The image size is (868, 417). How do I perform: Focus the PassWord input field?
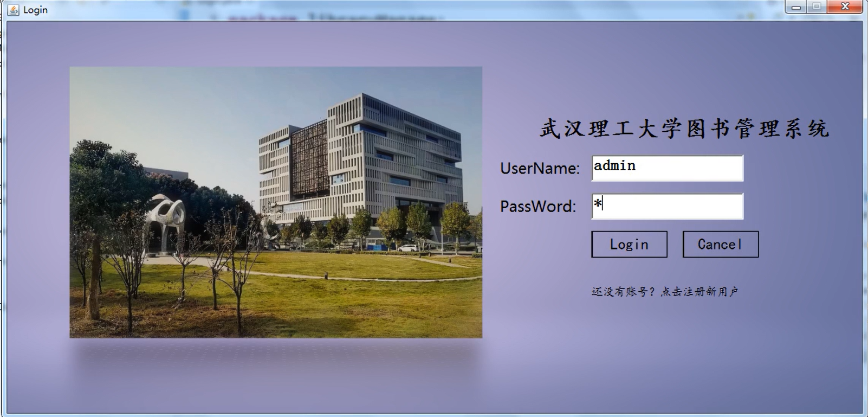coord(667,206)
